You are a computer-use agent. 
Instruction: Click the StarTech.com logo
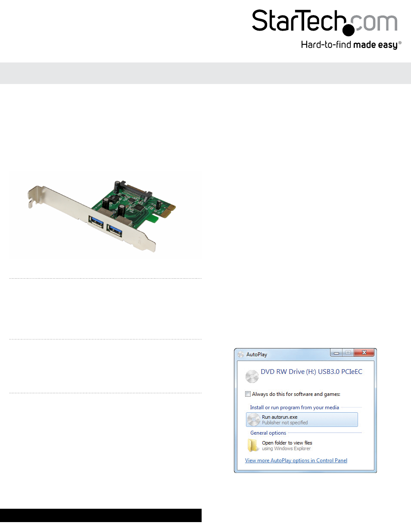[325, 22]
